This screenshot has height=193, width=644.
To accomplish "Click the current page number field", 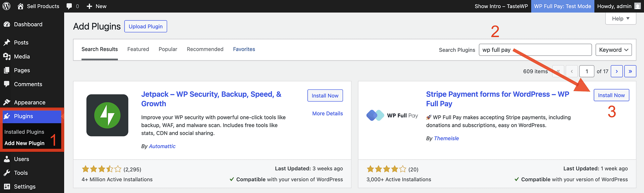I will coord(587,71).
